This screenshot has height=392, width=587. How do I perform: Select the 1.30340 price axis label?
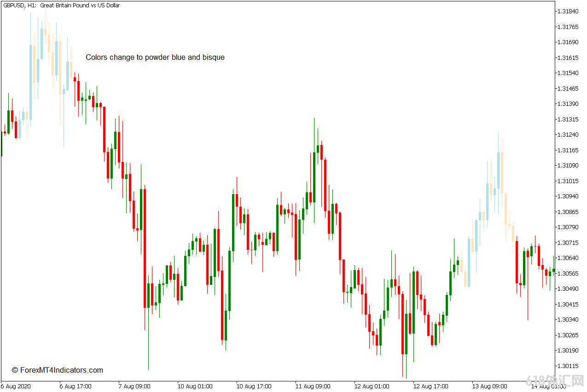567,320
